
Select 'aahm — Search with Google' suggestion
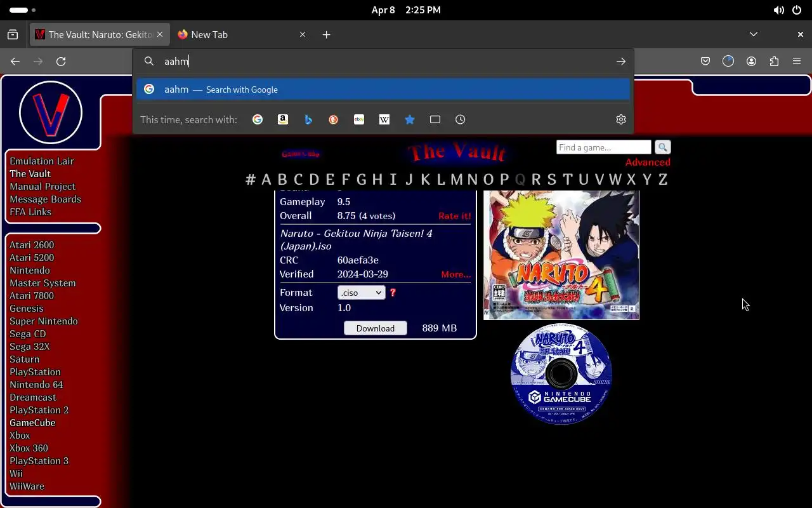383,90
